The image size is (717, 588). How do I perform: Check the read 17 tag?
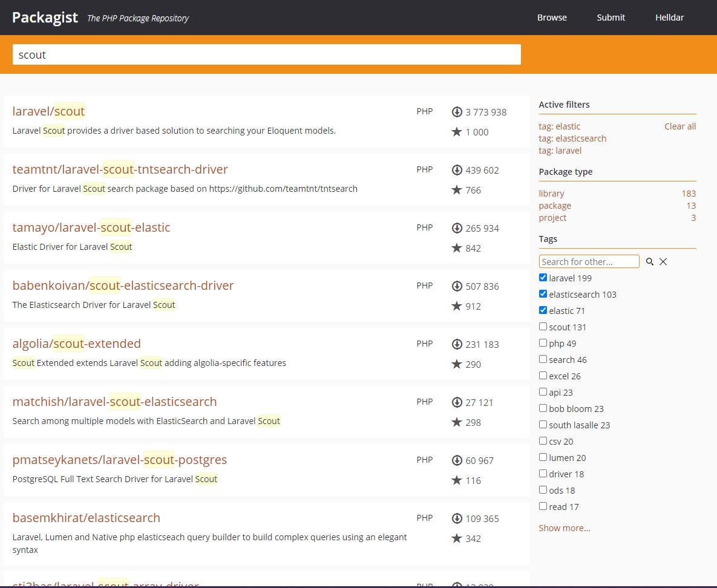(543, 506)
